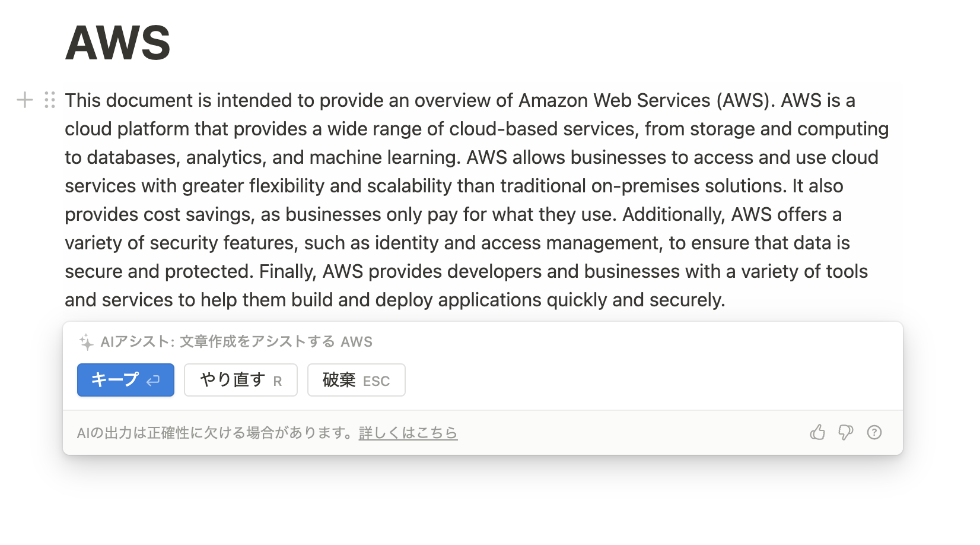Click the R shortcut hint beside やり直す
This screenshot has height=545, width=980.
coord(277,381)
